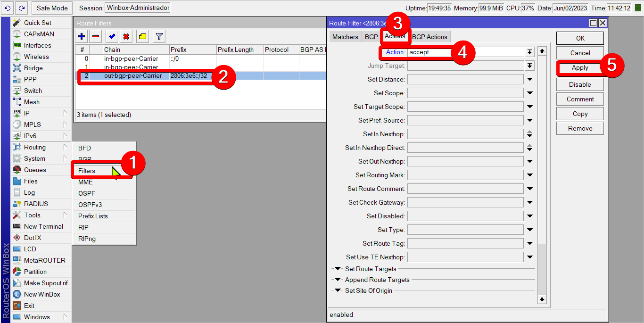Switch to the BGP Actions tab
644x323 pixels.
click(429, 37)
